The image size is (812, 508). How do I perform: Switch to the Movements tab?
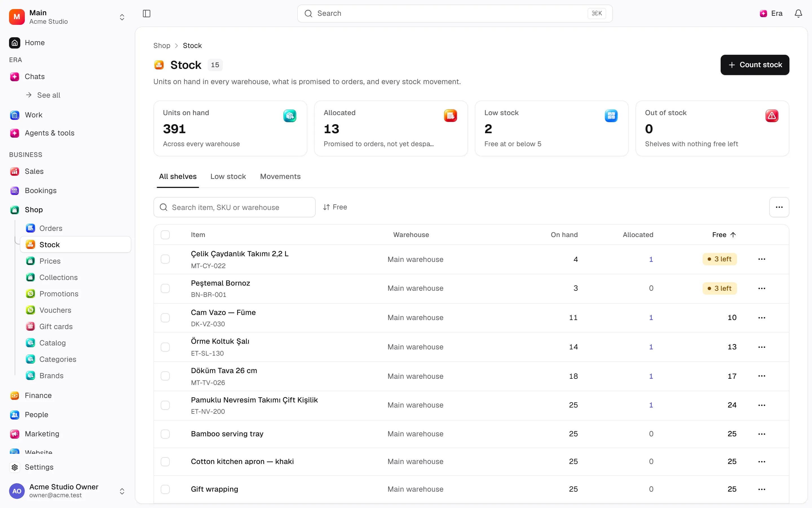[x=281, y=176]
